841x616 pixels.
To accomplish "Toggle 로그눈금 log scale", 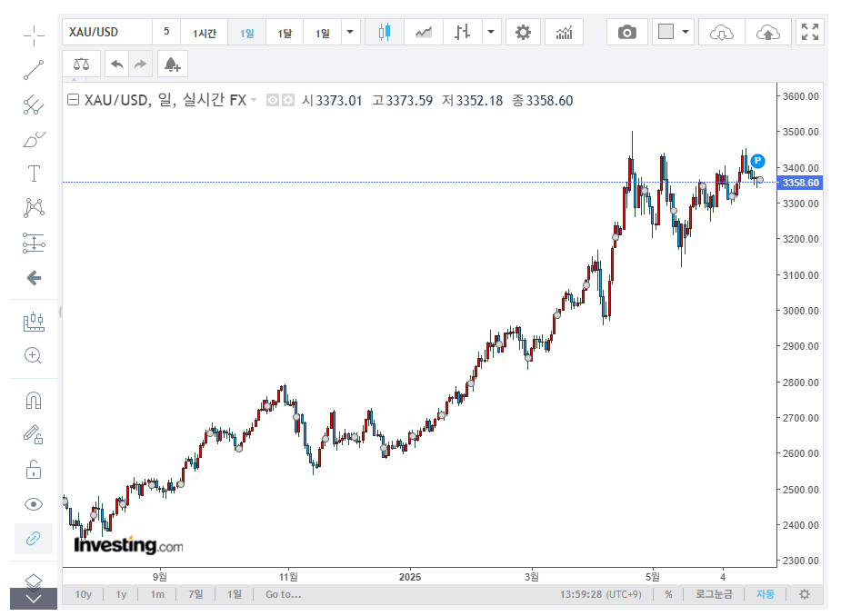I will (x=714, y=594).
